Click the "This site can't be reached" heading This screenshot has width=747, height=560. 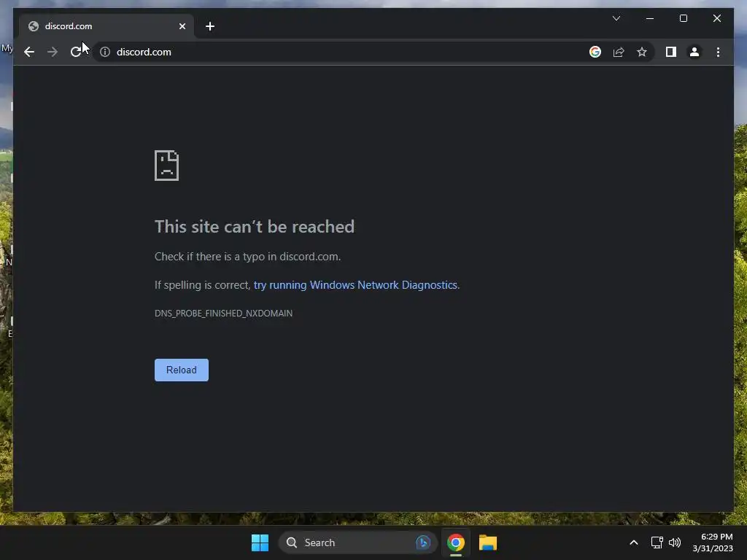tap(255, 227)
